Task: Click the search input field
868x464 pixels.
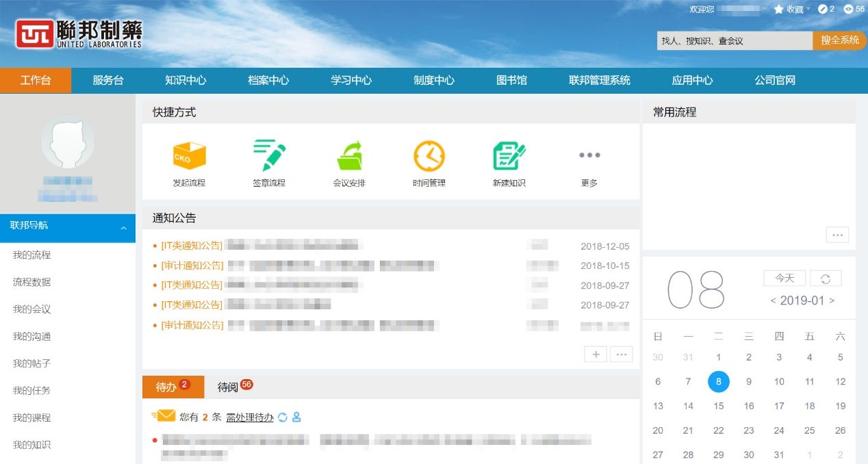Action: pyautogui.click(x=734, y=41)
